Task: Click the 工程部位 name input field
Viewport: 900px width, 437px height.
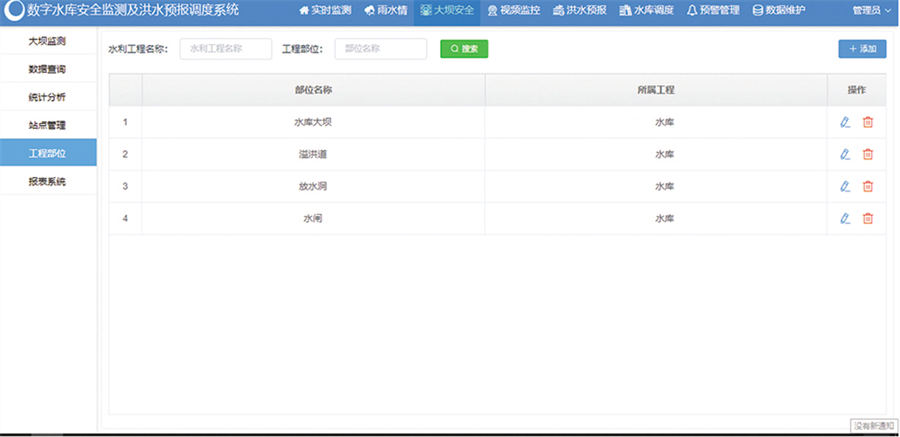Action: (380, 49)
